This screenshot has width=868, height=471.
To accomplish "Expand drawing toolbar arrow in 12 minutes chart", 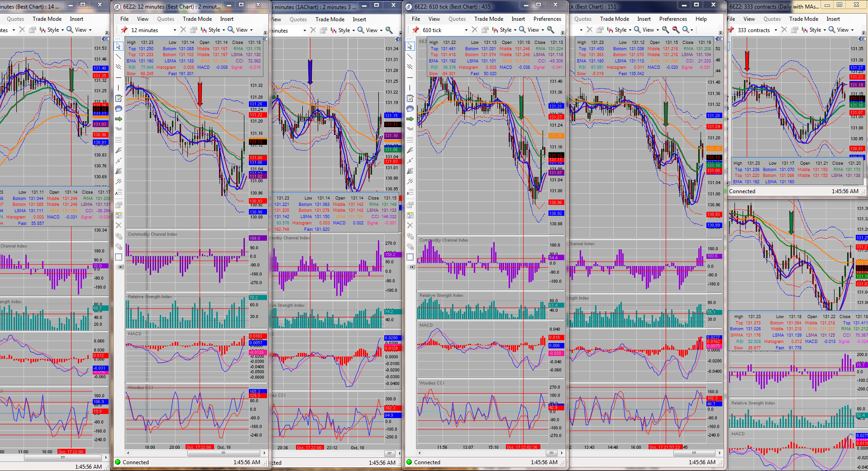I will (x=120, y=267).
